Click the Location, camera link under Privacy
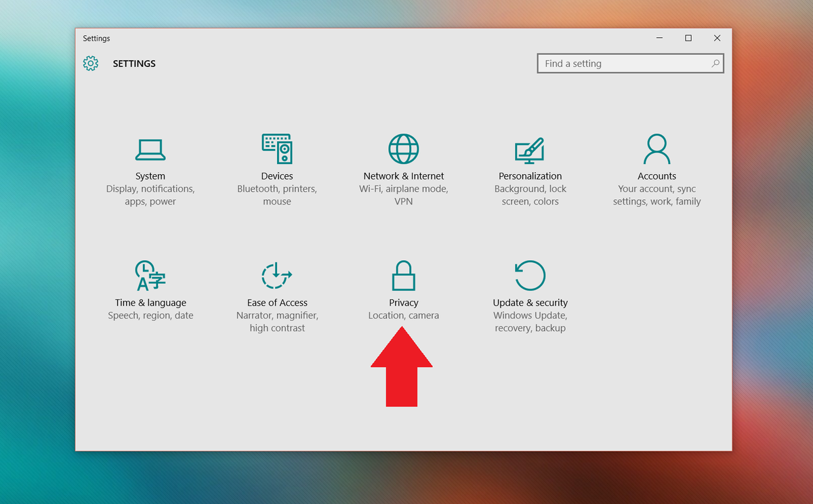Screen dimensions: 813x504 point(403,315)
